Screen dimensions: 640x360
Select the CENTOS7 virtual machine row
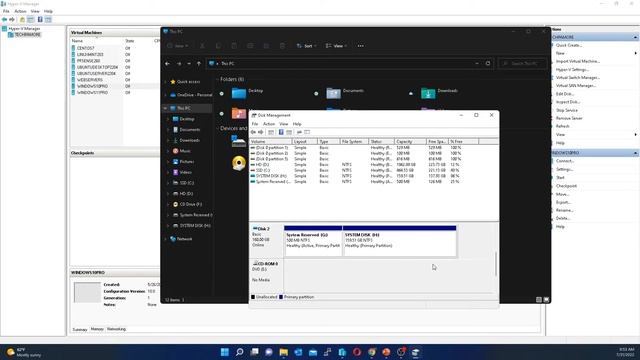114,48
